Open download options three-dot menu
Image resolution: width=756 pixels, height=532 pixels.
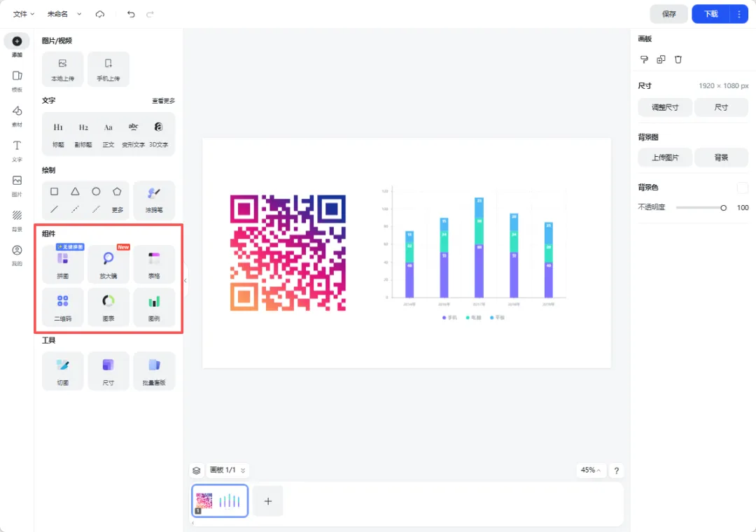[739, 14]
